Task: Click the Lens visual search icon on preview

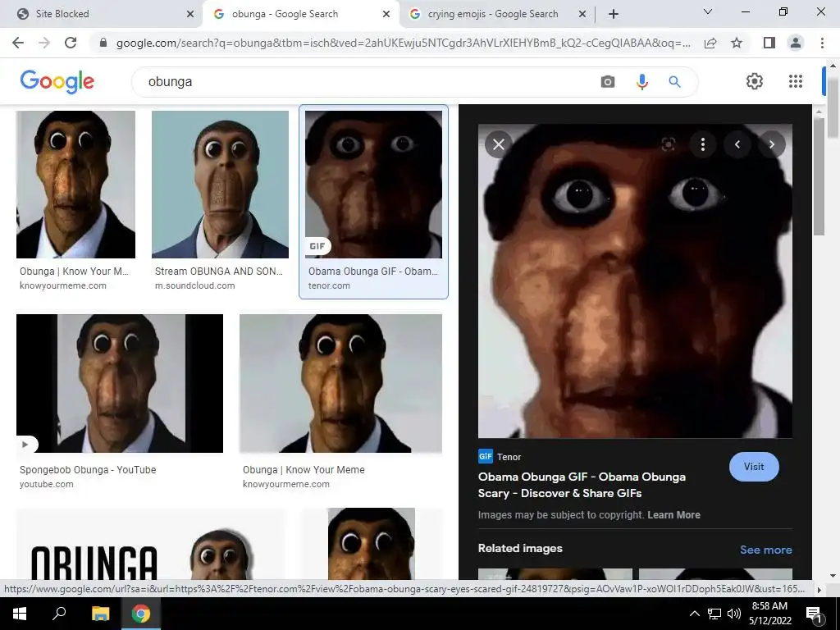Action: pos(668,144)
